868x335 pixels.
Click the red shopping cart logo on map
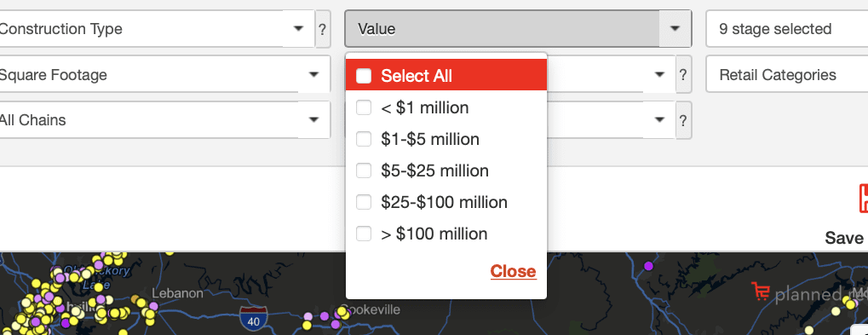(x=760, y=292)
